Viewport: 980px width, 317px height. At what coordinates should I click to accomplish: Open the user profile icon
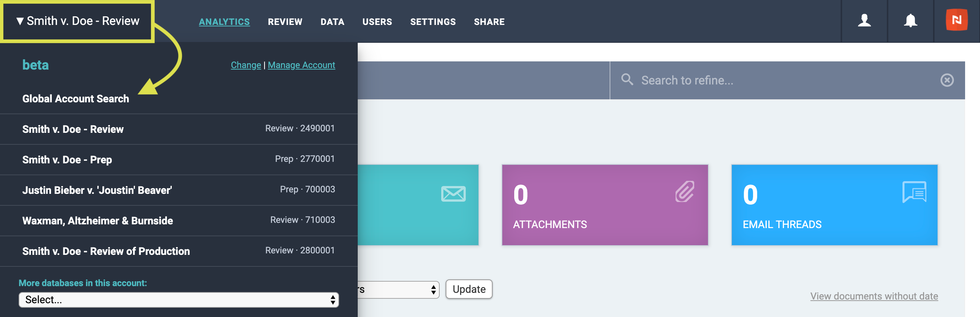864,20
